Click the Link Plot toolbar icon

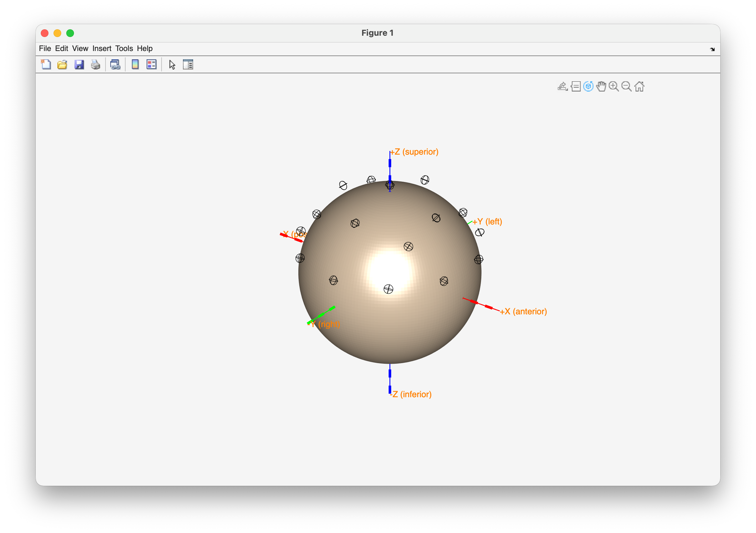[x=115, y=64]
